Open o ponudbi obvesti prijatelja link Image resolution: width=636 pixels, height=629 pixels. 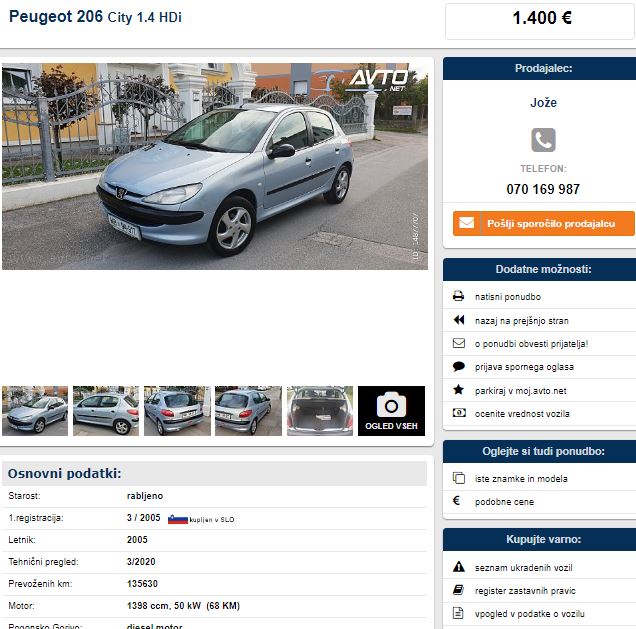point(531,343)
